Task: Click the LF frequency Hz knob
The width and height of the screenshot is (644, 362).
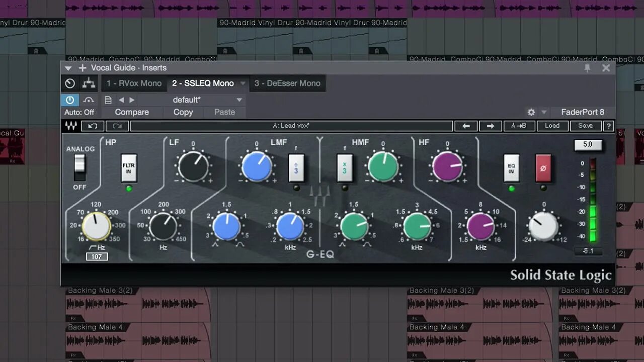Action: [x=163, y=226]
